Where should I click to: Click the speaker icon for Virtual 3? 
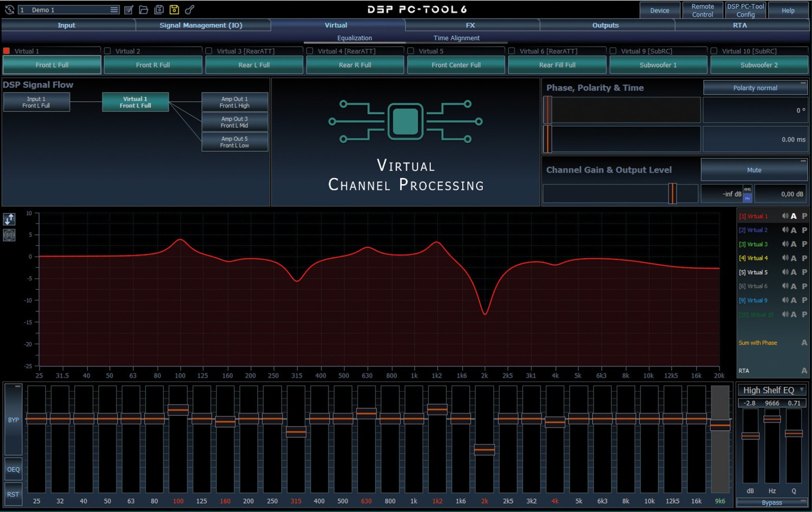[x=785, y=244]
